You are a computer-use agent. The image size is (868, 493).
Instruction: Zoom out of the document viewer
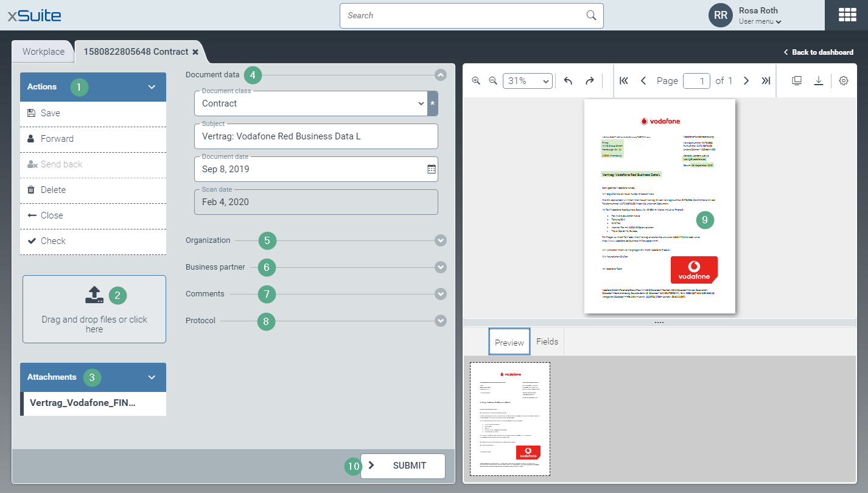(x=493, y=81)
